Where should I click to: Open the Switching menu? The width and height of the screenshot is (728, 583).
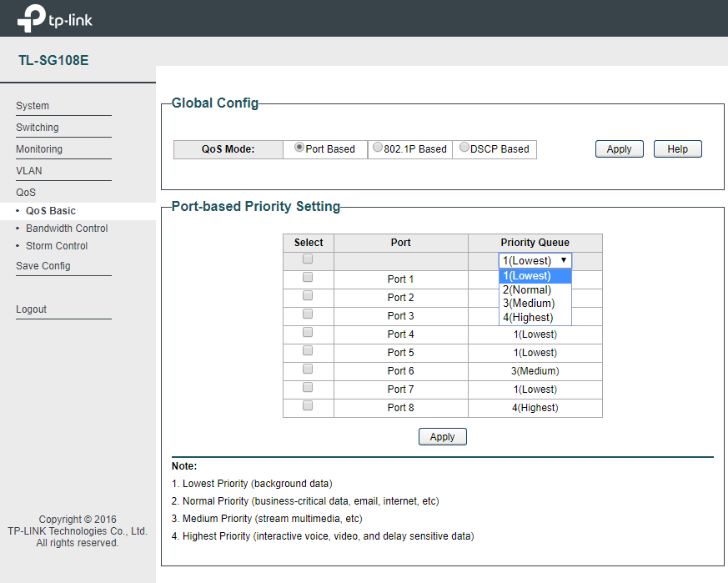38,128
